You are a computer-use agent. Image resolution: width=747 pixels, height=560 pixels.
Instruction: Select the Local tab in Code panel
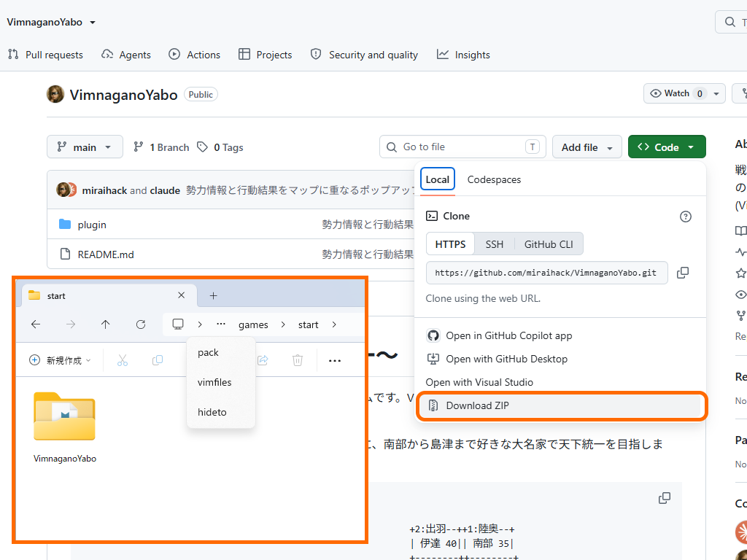(438, 179)
